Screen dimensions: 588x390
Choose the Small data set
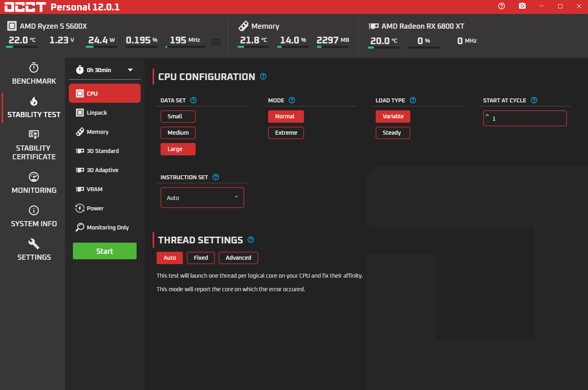click(x=178, y=116)
